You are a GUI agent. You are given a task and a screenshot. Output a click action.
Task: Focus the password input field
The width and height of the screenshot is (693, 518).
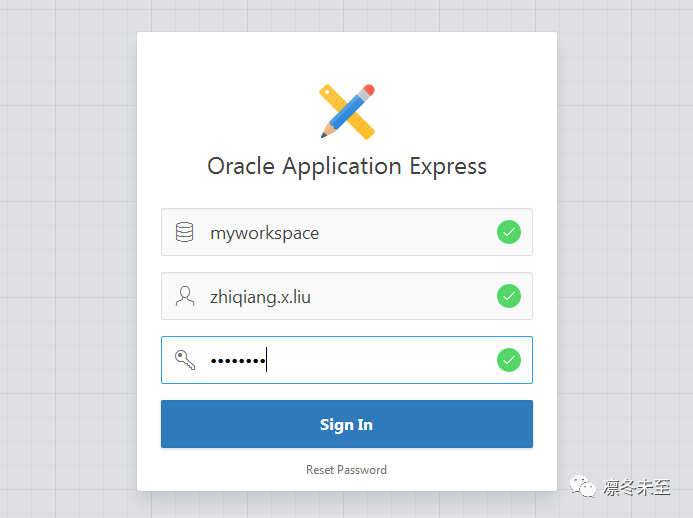coord(380,360)
